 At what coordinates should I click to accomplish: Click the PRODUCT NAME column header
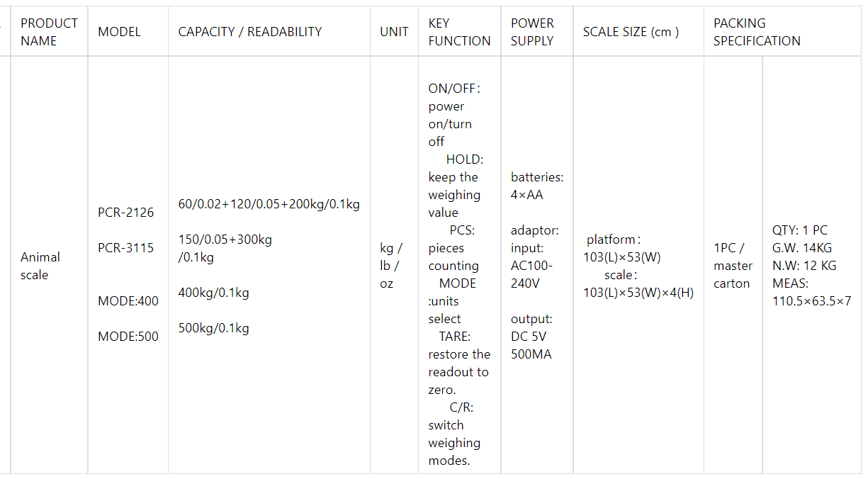coord(49,32)
